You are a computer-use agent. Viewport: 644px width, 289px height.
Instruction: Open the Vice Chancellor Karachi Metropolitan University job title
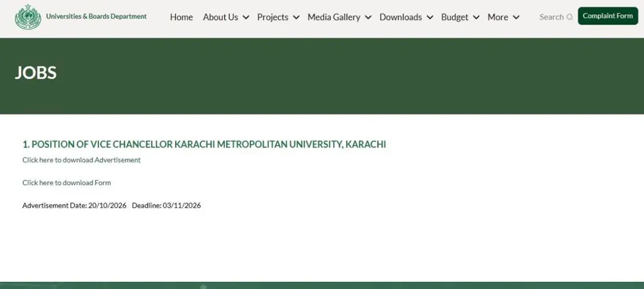pyautogui.click(x=204, y=144)
